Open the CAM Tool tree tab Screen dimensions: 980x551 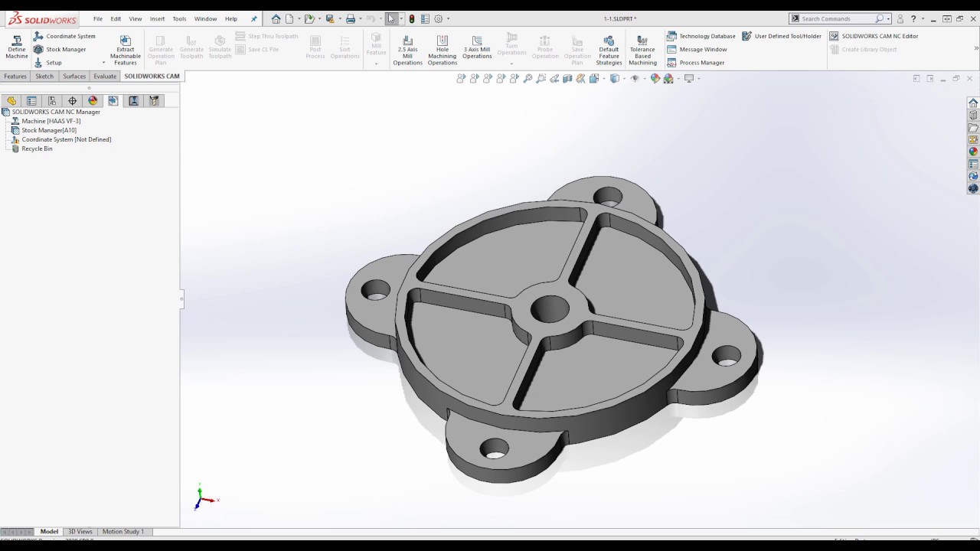[154, 100]
